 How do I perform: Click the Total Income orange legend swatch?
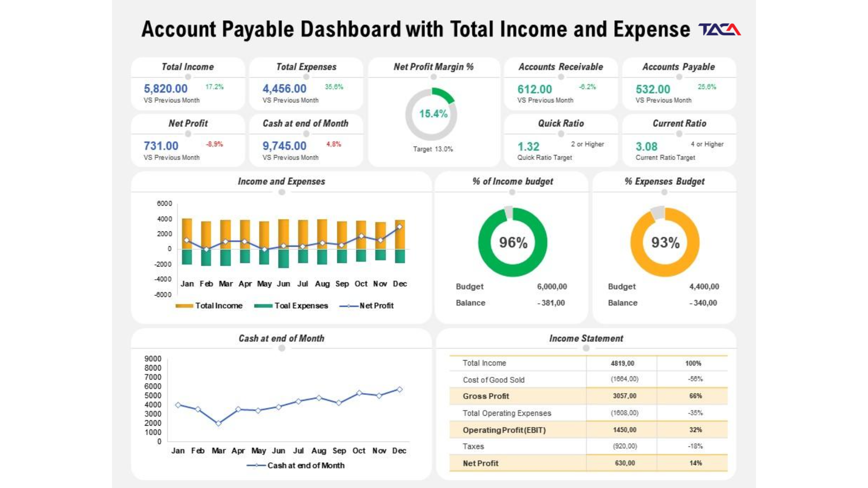184,306
